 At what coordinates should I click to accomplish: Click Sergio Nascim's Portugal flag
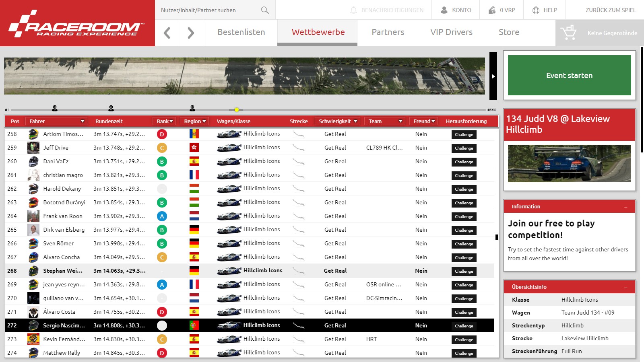[x=194, y=325]
